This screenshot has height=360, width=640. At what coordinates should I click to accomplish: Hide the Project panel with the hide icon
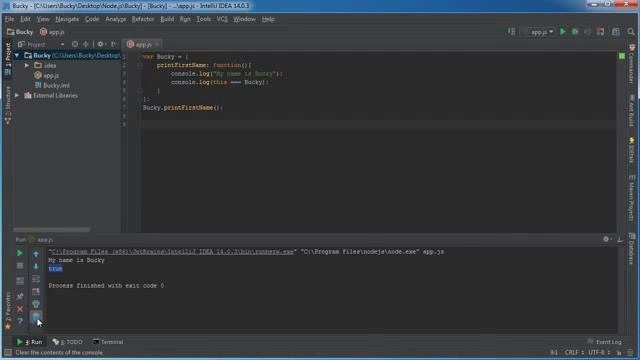click(114, 44)
